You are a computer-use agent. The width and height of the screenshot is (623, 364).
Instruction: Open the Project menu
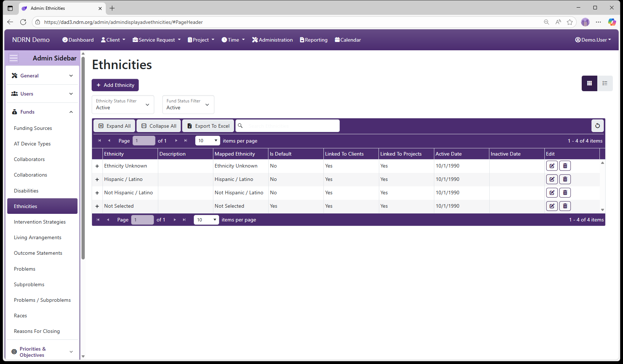201,40
